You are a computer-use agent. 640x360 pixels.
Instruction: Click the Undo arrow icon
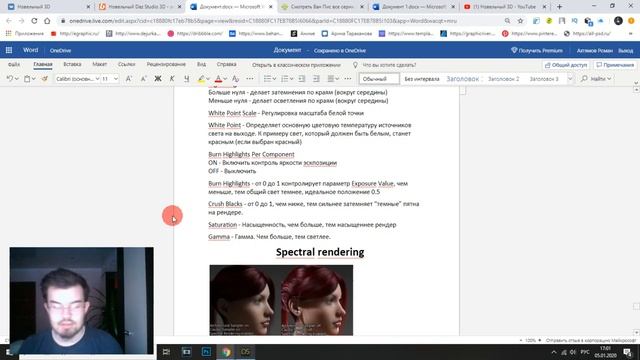pyautogui.click(x=10, y=79)
